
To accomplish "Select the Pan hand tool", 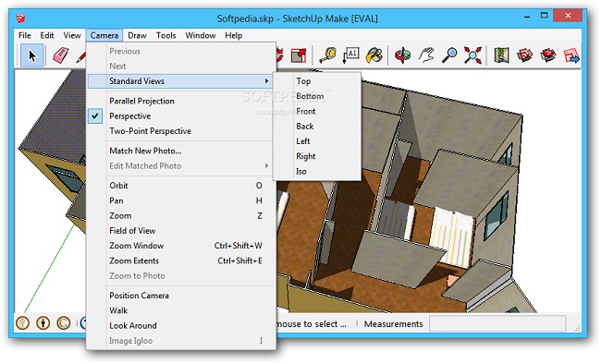I will 426,55.
